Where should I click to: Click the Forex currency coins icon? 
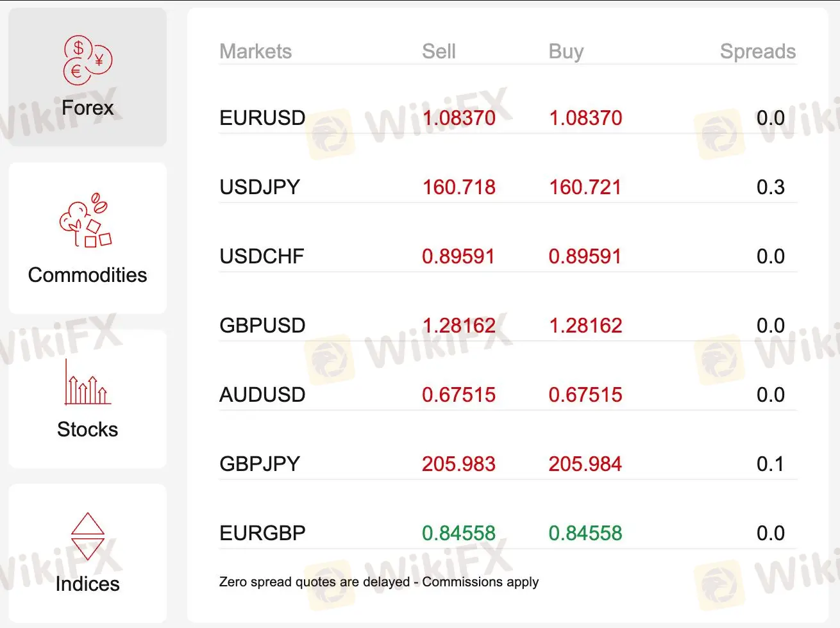coord(88,60)
